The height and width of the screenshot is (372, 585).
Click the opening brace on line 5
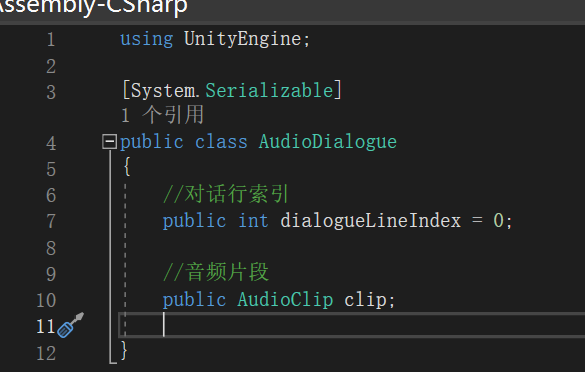pyautogui.click(x=127, y=166)
